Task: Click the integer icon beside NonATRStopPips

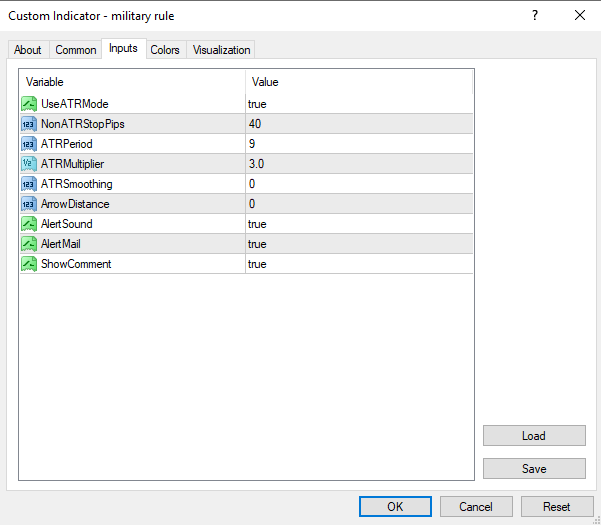Action: pos(29,124)
